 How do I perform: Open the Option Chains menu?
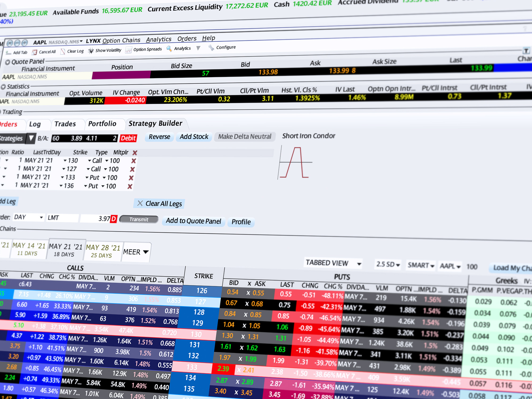[x=121, y=40]
